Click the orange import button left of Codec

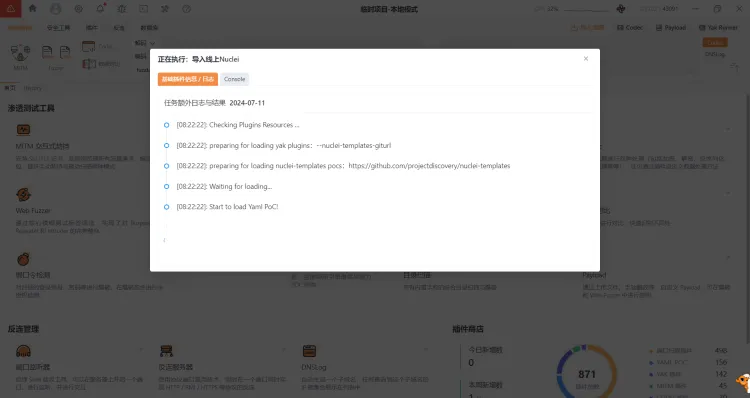587,28
